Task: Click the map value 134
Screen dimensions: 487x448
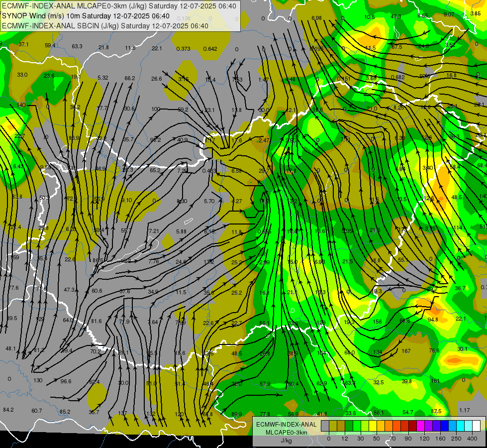Action: coord(378,352)
